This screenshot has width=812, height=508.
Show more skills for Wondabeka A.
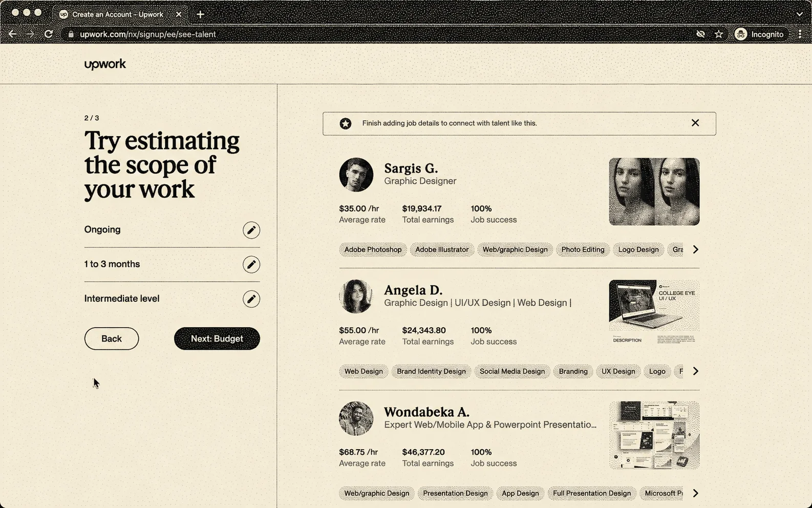tap(695, 493)
